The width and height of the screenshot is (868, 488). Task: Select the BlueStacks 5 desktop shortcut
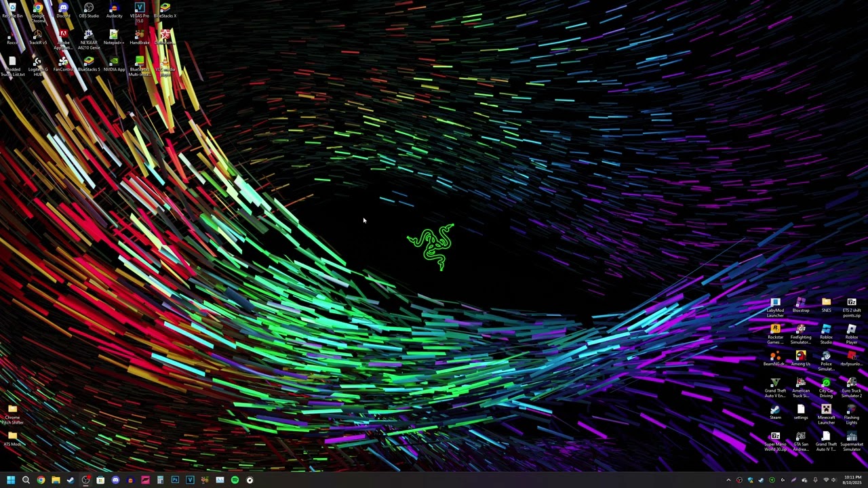coord(88,64)
